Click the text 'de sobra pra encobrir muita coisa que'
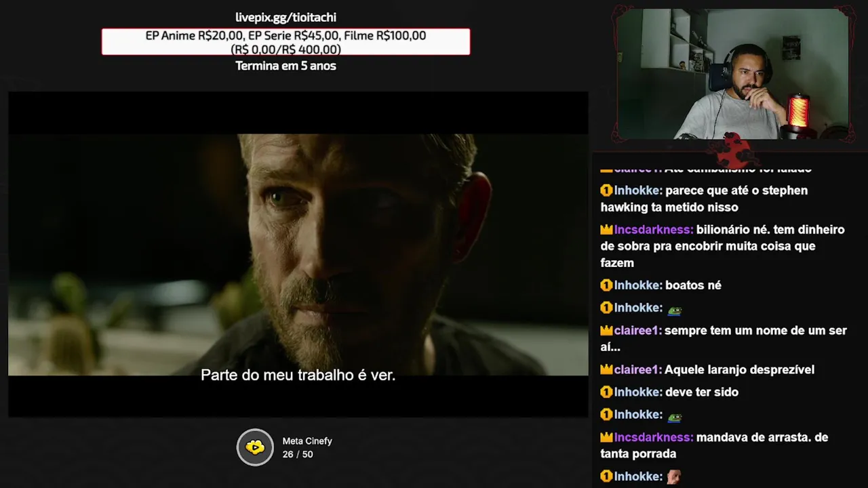The height and width of the screenshot is (488, 868). click(x=708, y=246)
